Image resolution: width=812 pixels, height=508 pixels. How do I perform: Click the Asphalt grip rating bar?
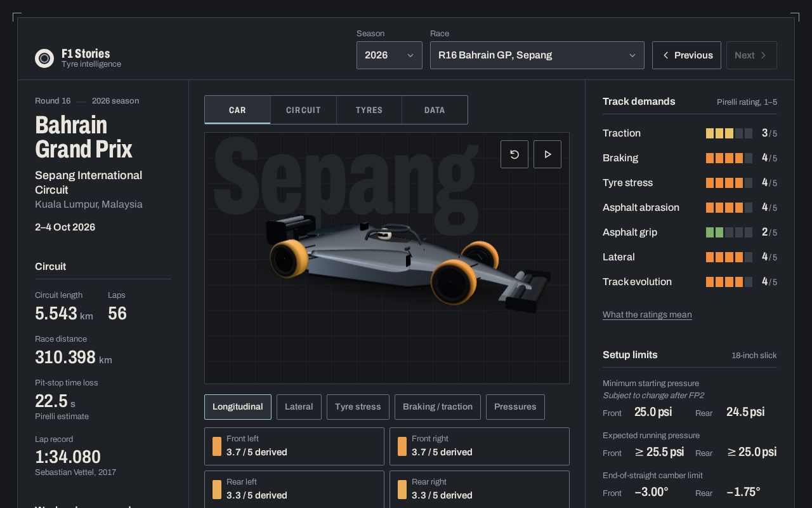729,232
